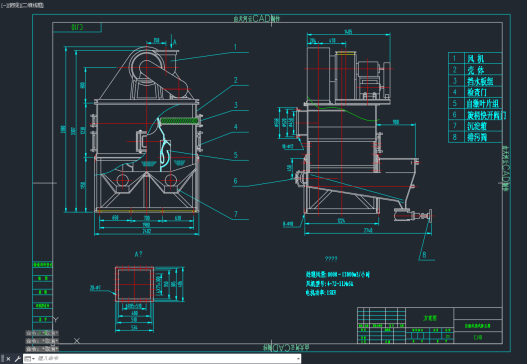The height and width of the screenshot is (364, 527).
Task: Select the A? section view title
Action: pos(138,254)
